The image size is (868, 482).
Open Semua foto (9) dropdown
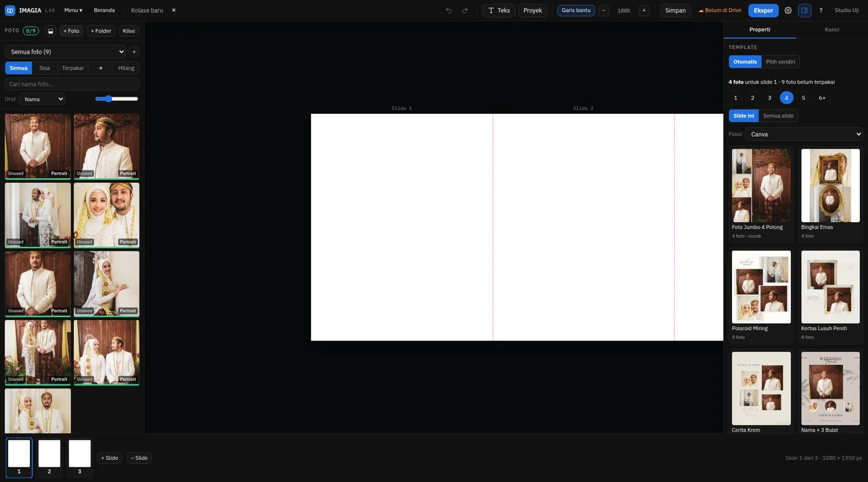(x=65, y=52)
